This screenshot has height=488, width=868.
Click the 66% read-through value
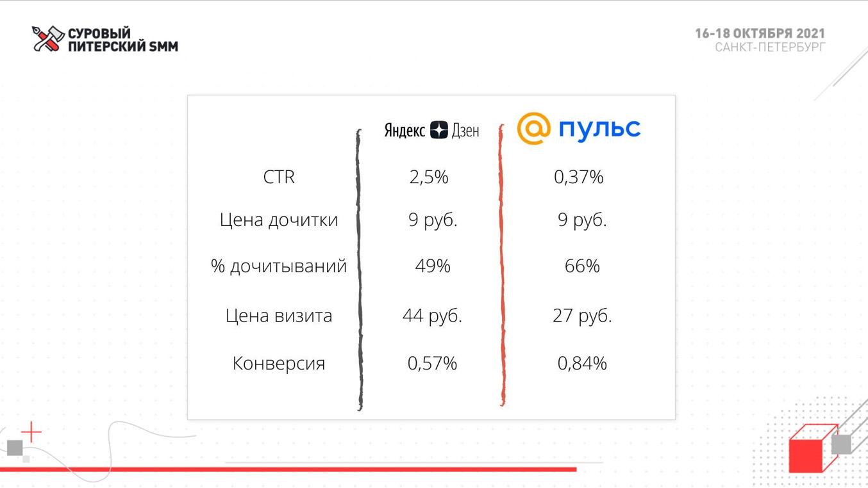pyautogui.click(x=582, y=266)
